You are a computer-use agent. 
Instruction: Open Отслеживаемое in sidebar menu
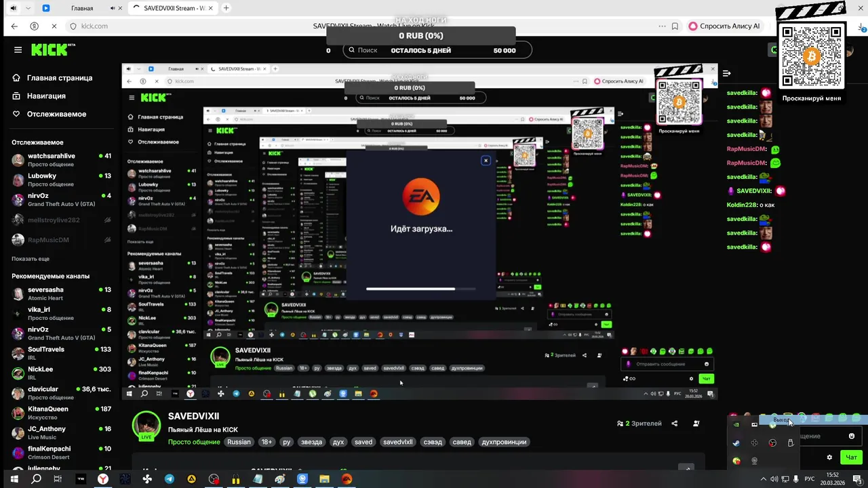tap(49, 114)
